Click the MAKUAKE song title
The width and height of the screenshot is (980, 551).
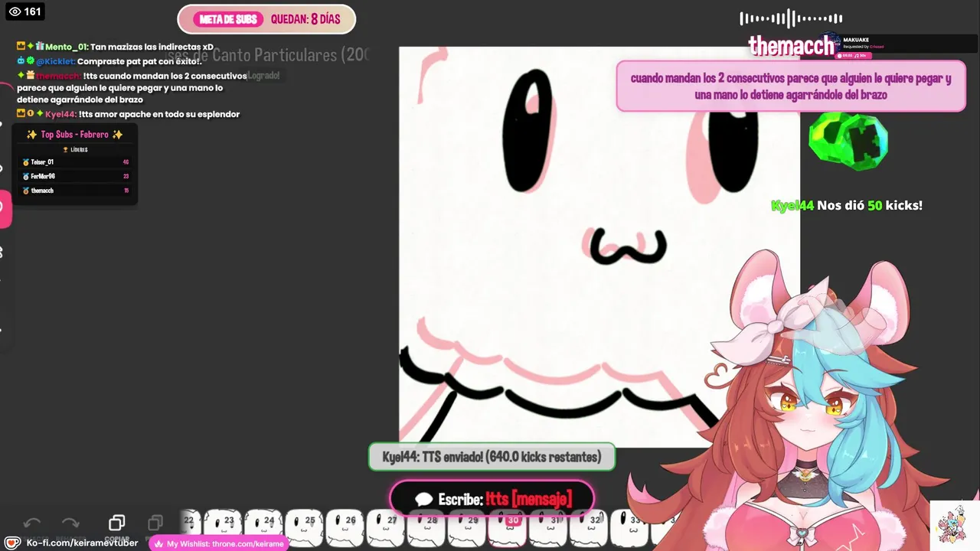tap(856, 40)
